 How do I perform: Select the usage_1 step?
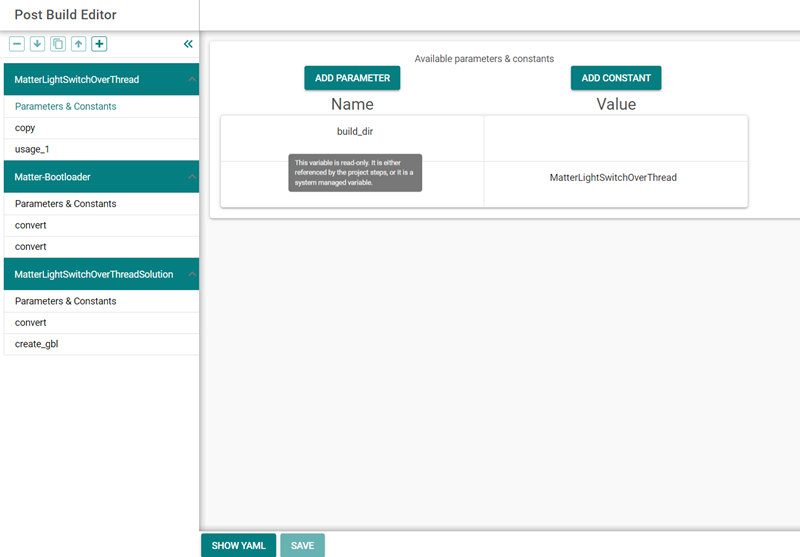click(x=32, y=149)
